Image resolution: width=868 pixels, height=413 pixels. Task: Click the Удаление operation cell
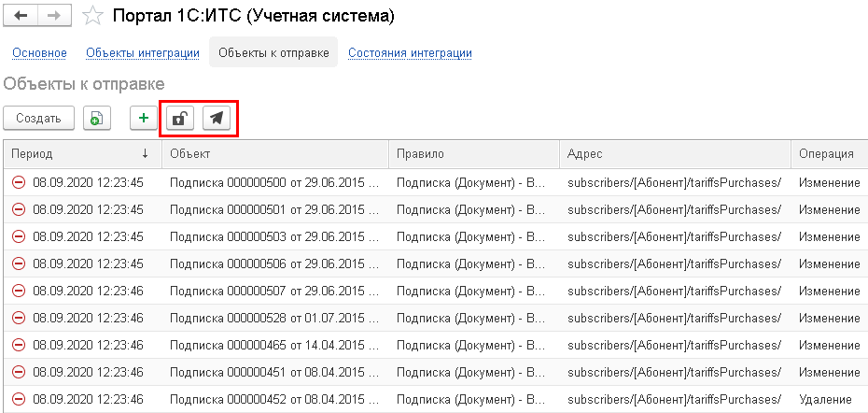pos(827,399)
